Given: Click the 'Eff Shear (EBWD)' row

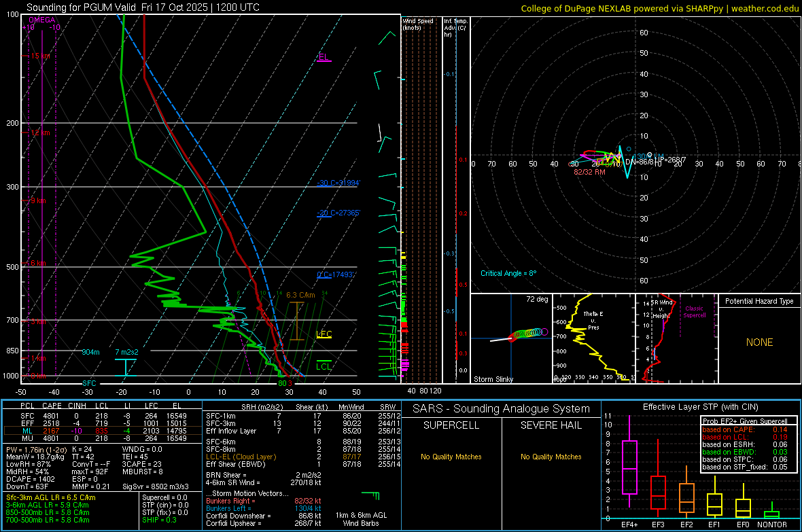Looking at the screenshot, I should coord(302,464).
